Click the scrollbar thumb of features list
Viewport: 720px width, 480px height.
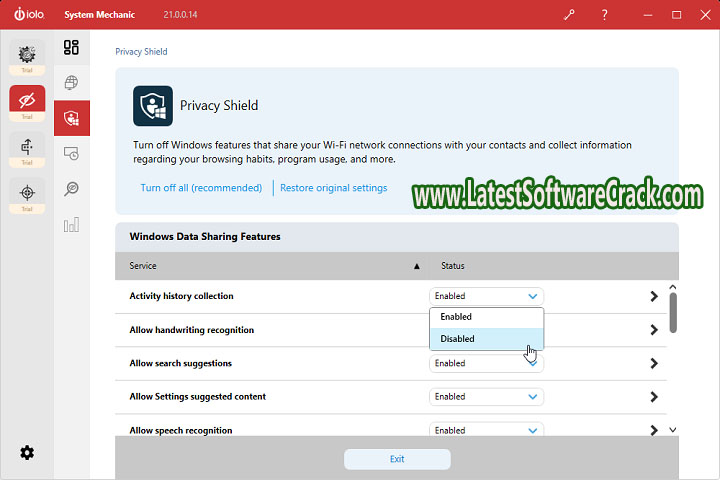tap(673, 312)
